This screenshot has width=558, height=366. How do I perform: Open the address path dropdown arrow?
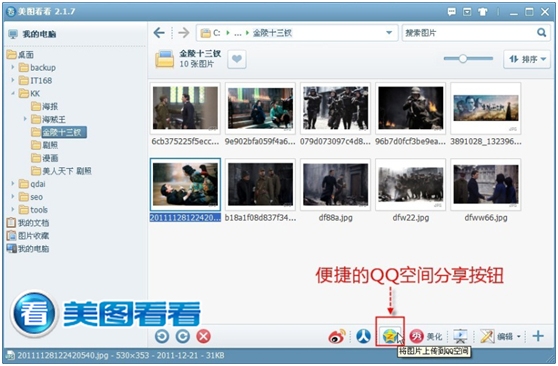click(389, 33)
